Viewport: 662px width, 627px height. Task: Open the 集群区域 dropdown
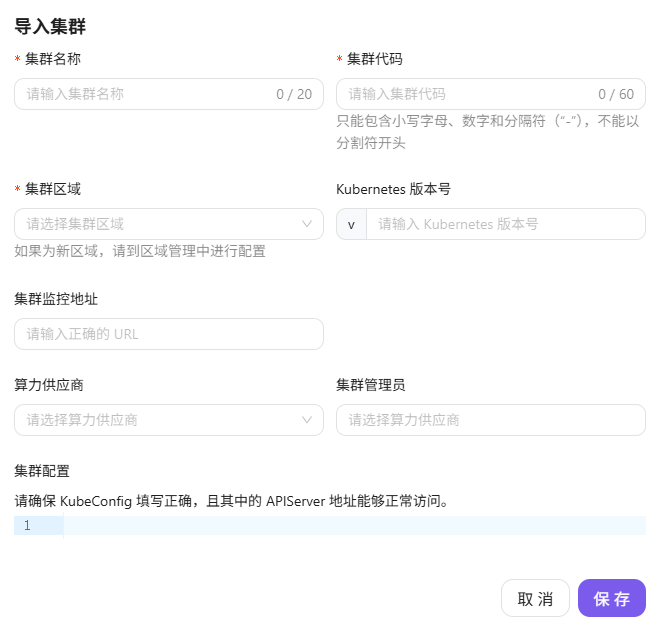tap(169, 224)
